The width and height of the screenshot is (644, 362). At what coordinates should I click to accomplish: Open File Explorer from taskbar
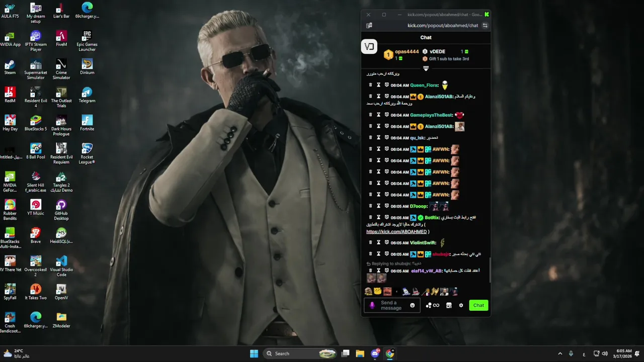click(360, 353)
